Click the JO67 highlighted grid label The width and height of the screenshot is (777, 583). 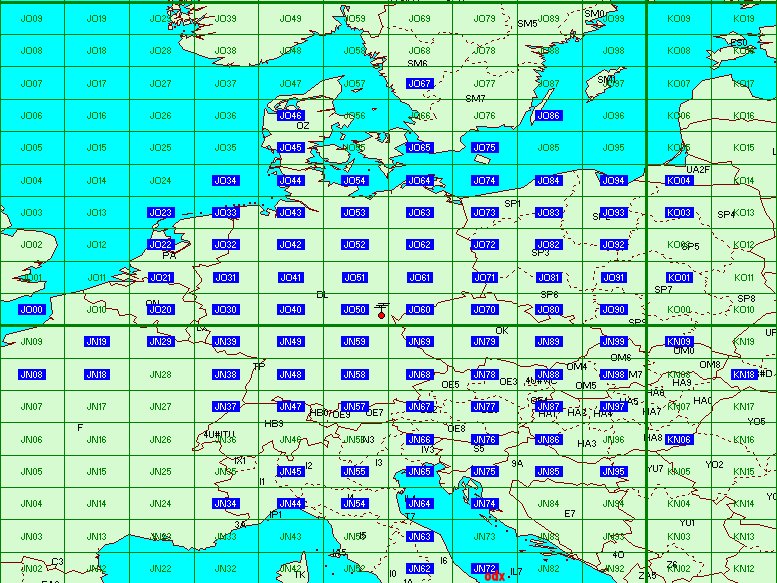419,84
